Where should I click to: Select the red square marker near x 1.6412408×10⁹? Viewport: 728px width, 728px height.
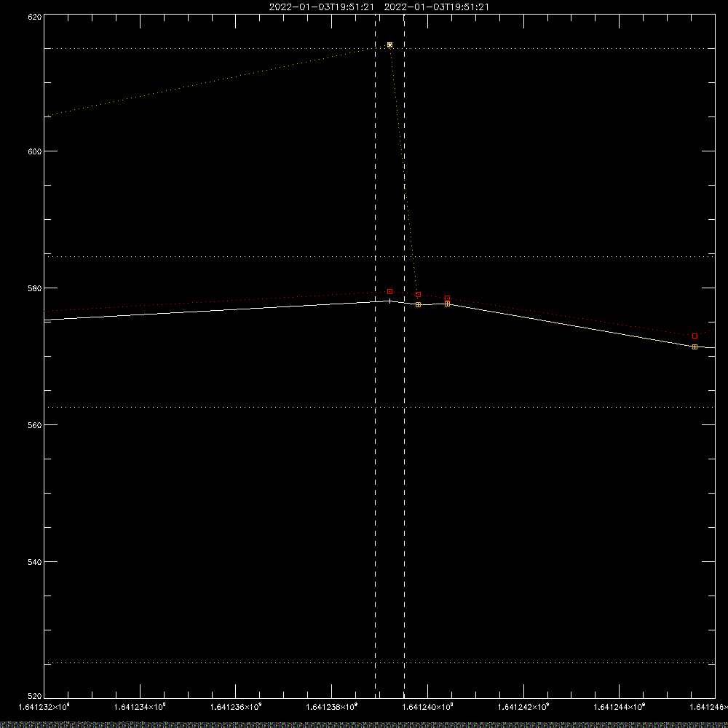click(448, 298)
